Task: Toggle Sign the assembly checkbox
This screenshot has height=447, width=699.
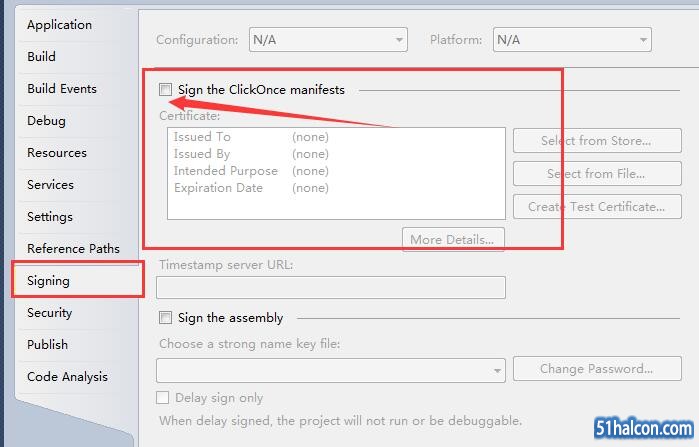Action: [x=165, y=318]
